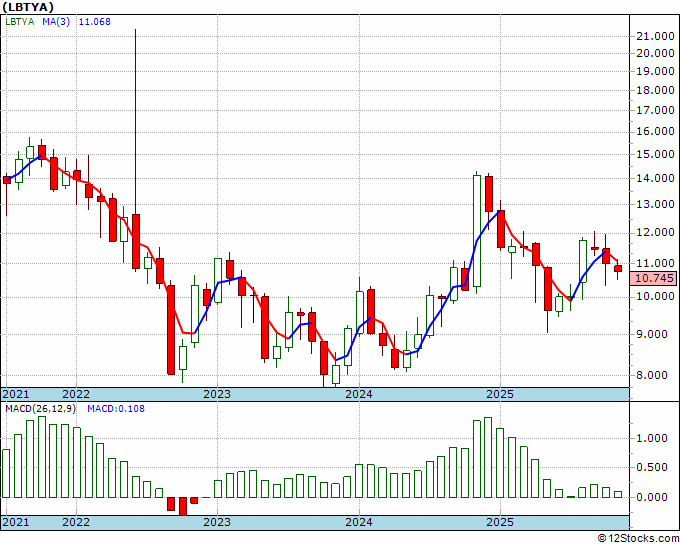
Task: Click the 18.000 price axis label
Action: [655, 90]
